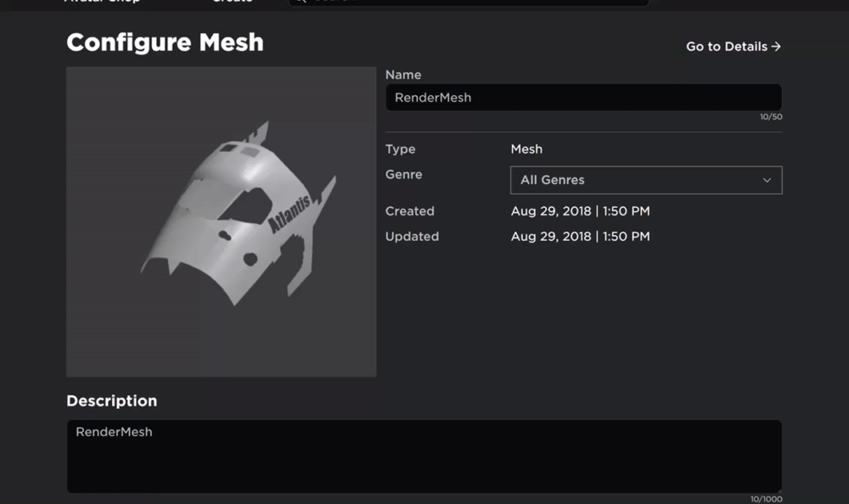Click the Created date value
This screenshot has height=504, width=849.
tap(580, 211)
